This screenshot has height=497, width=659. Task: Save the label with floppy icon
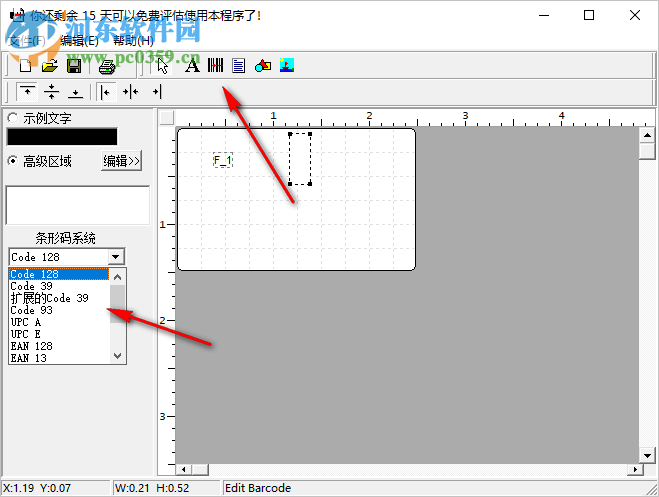[74, 66]
